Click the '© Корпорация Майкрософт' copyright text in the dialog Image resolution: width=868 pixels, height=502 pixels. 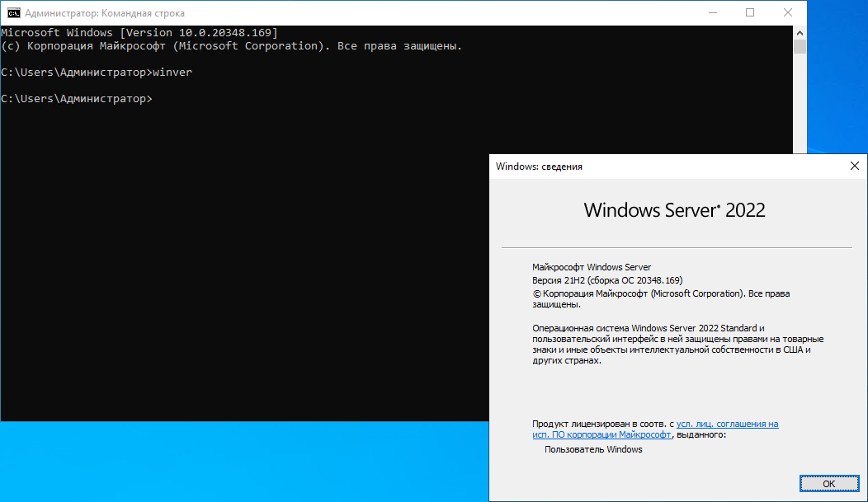(x=661, y=298)
